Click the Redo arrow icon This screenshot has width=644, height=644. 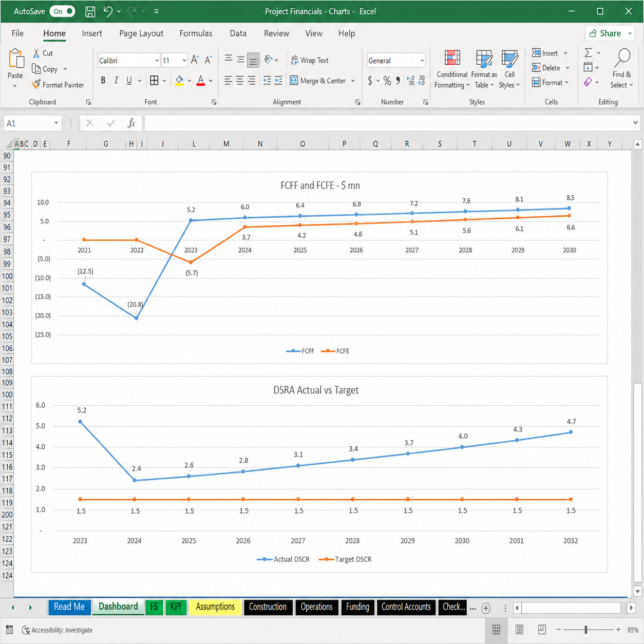point(132,11)
